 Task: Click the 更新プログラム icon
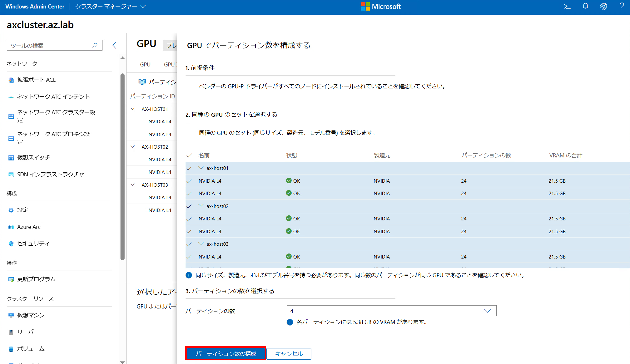point(11,279)
